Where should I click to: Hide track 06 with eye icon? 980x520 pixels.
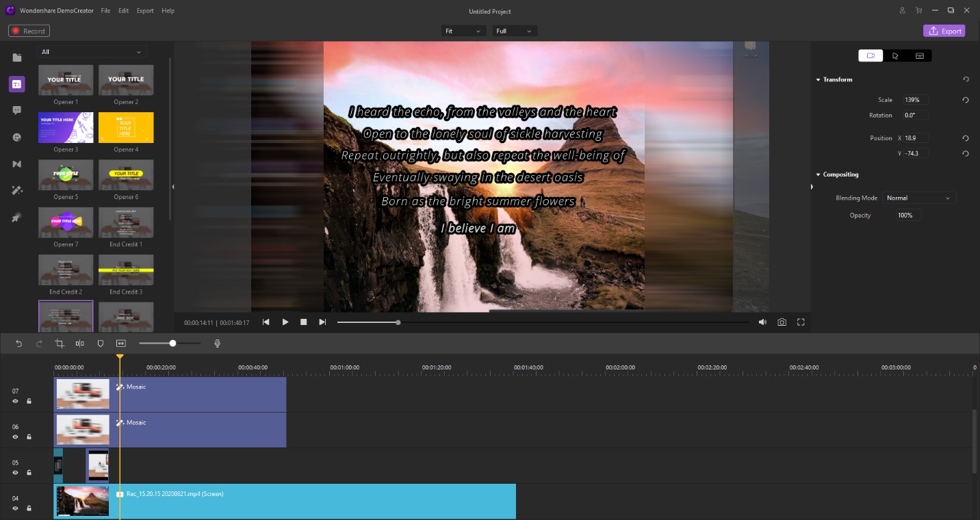pos(15,437)
